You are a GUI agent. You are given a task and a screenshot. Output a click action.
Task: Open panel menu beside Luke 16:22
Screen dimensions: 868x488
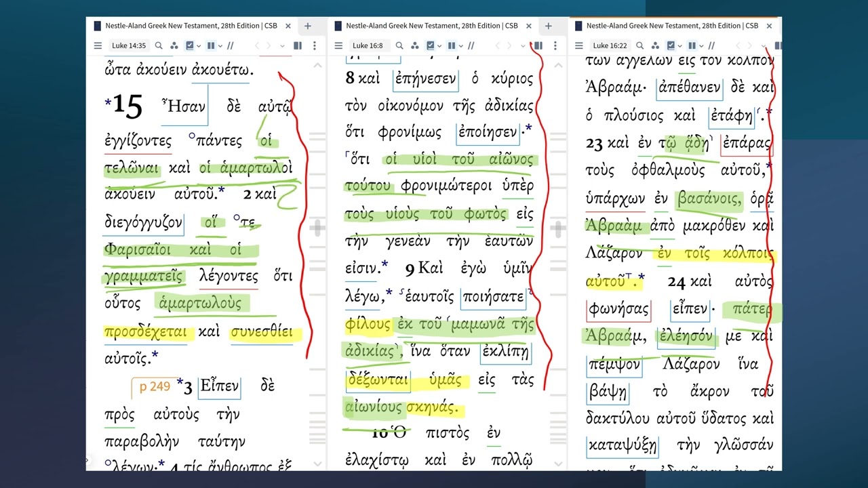tap(578, 45)
